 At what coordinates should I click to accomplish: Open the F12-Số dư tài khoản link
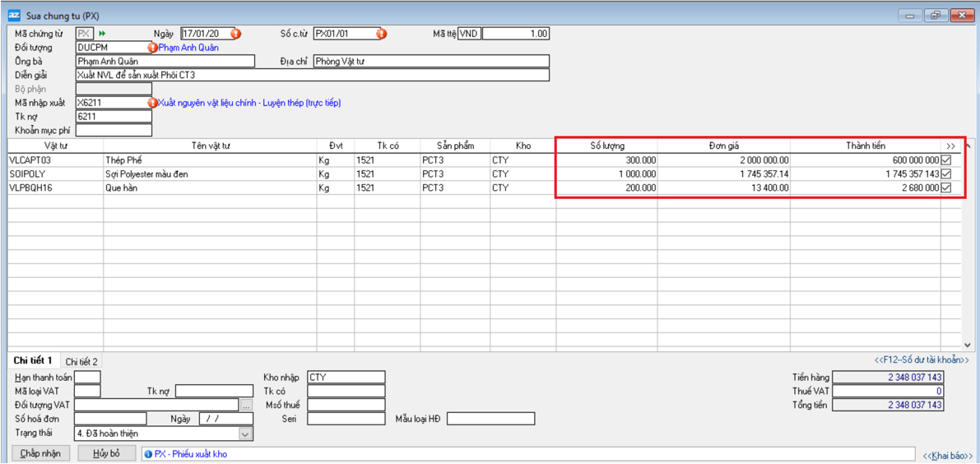coord(921,360)
